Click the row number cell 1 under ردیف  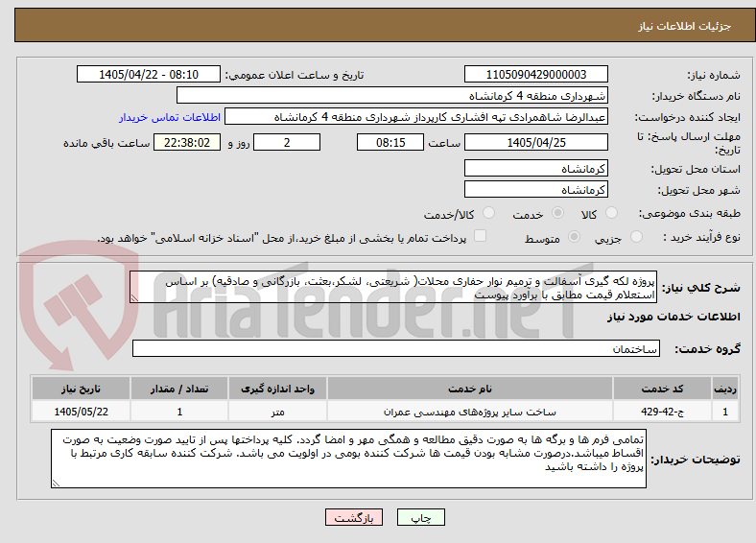click(x=725, y=412)
